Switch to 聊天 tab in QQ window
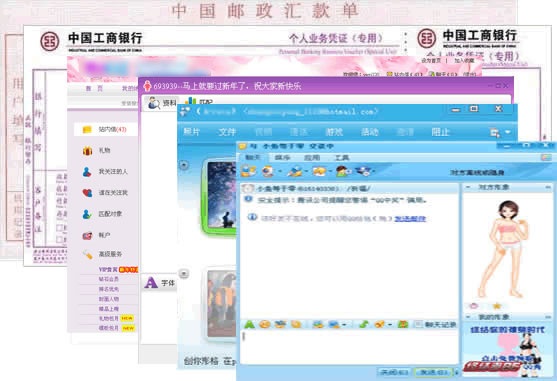 253,157
